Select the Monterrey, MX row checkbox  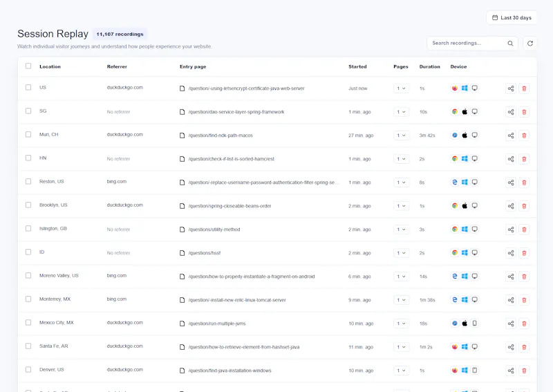[28, 299]
